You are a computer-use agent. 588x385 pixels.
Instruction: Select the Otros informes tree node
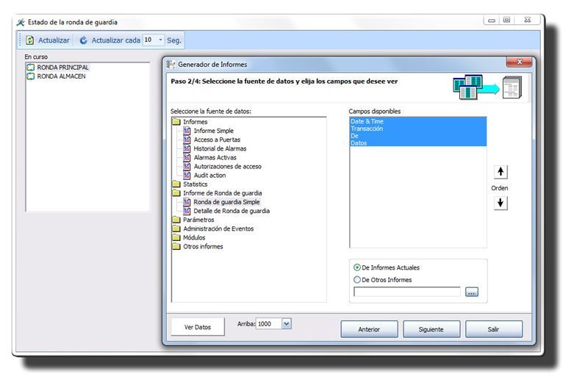point(203,247)
